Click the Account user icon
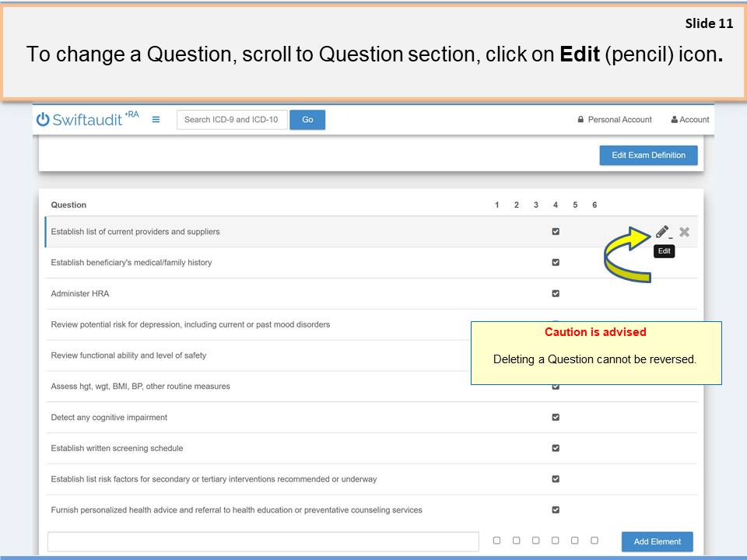 [673, 120]
